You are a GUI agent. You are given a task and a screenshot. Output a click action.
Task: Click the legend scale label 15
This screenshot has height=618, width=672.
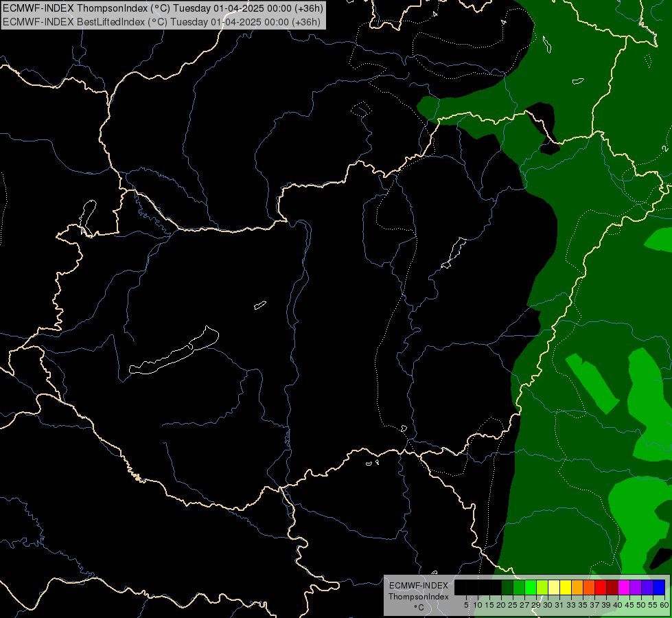489,605
